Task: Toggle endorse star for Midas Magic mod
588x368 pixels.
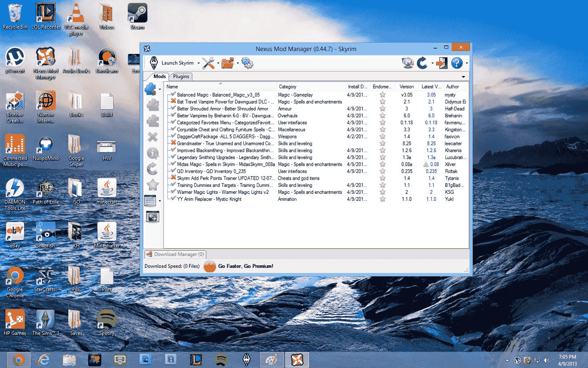Action: click(383, 164)
